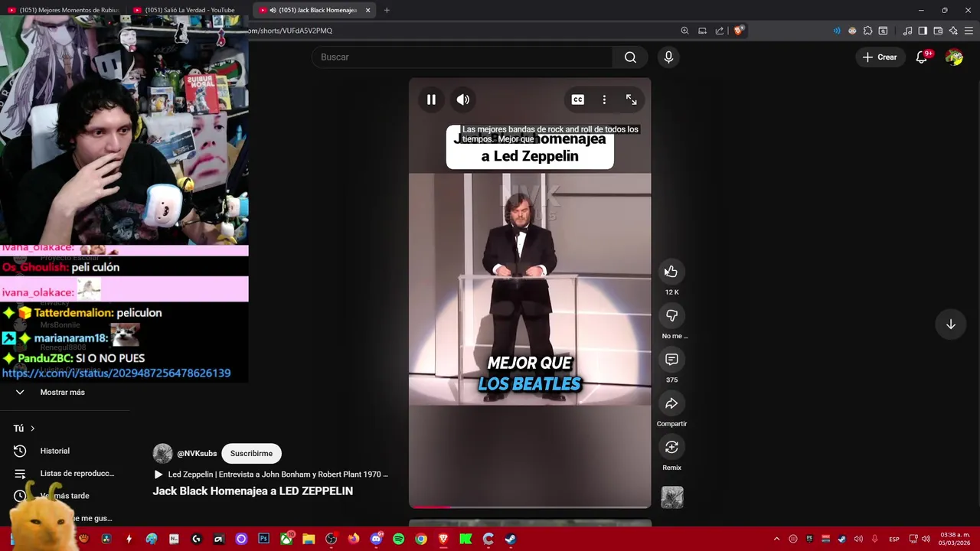Open Photoshop from the taskbar

[263, 539]
